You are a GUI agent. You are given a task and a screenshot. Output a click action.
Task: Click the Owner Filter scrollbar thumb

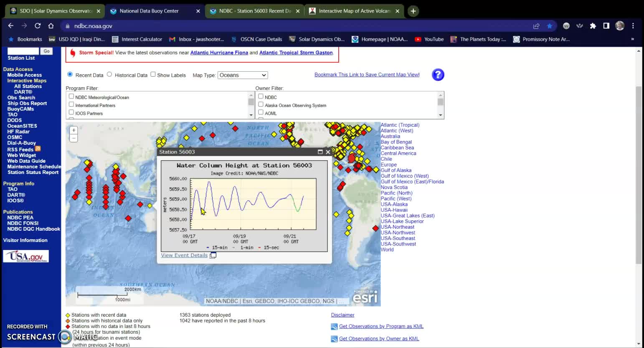(x=441, y=102)
